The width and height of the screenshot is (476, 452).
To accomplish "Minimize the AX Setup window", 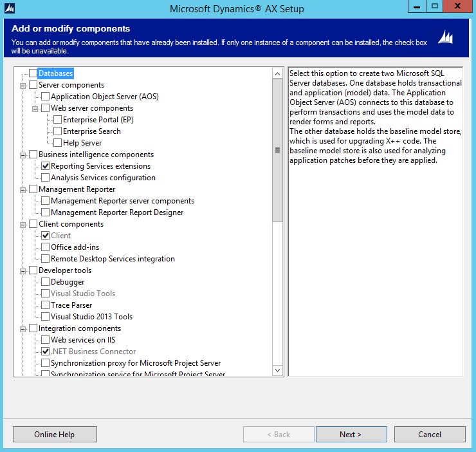I will coord(417,6).
